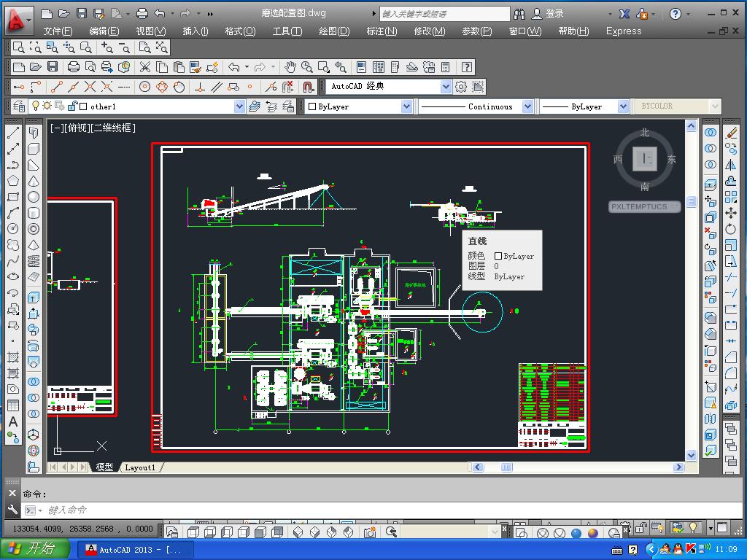747x560 pixels.
Task: Switch to the Layout1 tab
Action: click(140, 467)
